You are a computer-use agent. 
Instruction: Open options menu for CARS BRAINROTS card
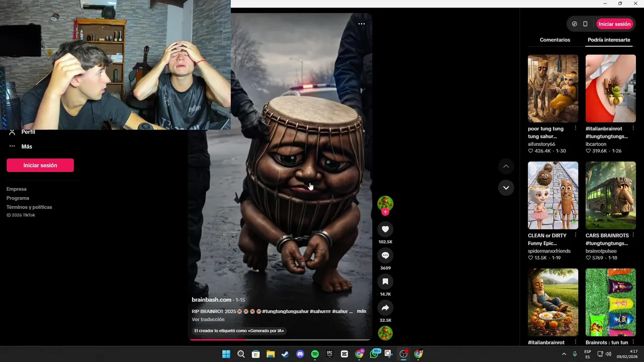(633, 235)
